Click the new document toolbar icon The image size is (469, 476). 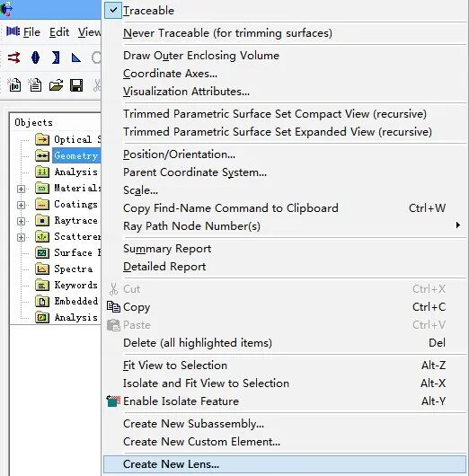14,85
